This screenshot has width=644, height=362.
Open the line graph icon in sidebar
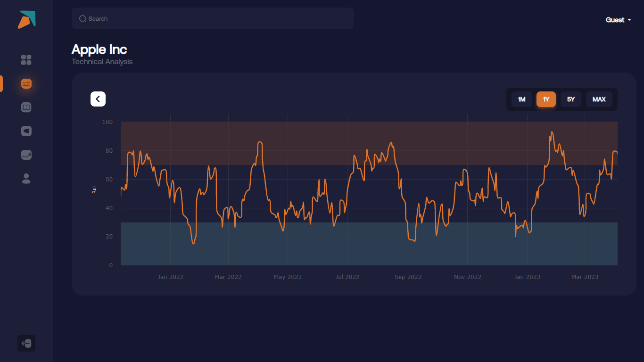[x=26, y=155]
